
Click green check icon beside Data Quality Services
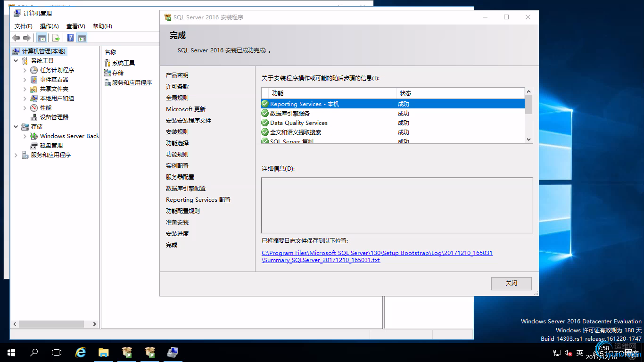[x=265, y=123]
